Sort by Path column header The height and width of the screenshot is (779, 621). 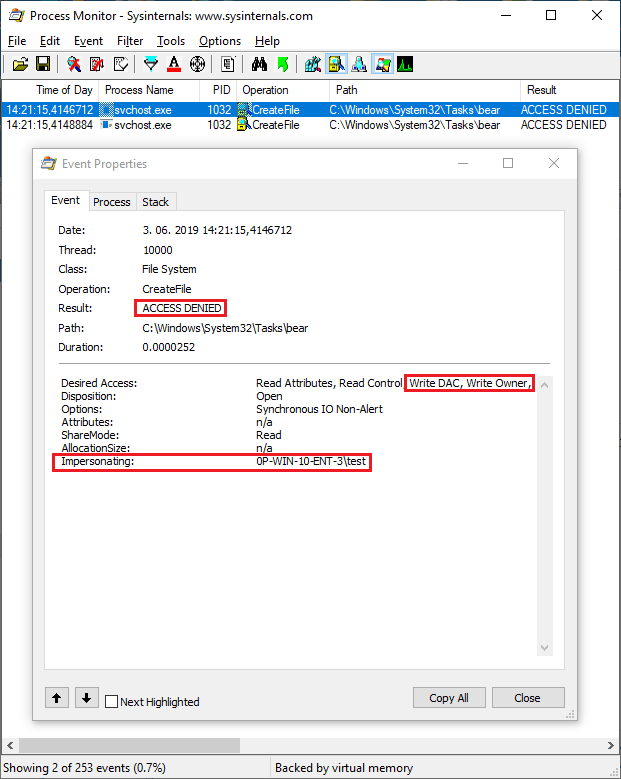(x=425, y=90)
